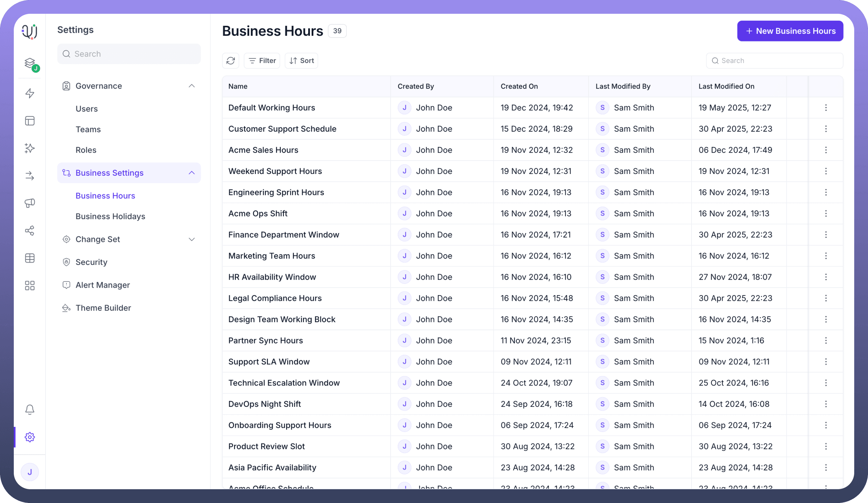Click the table grid sidebar icon

click(x=30, y=258)
